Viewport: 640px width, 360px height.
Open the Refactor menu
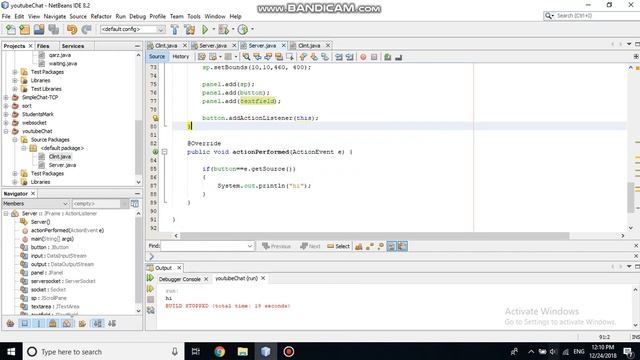[x=101, y=16]
